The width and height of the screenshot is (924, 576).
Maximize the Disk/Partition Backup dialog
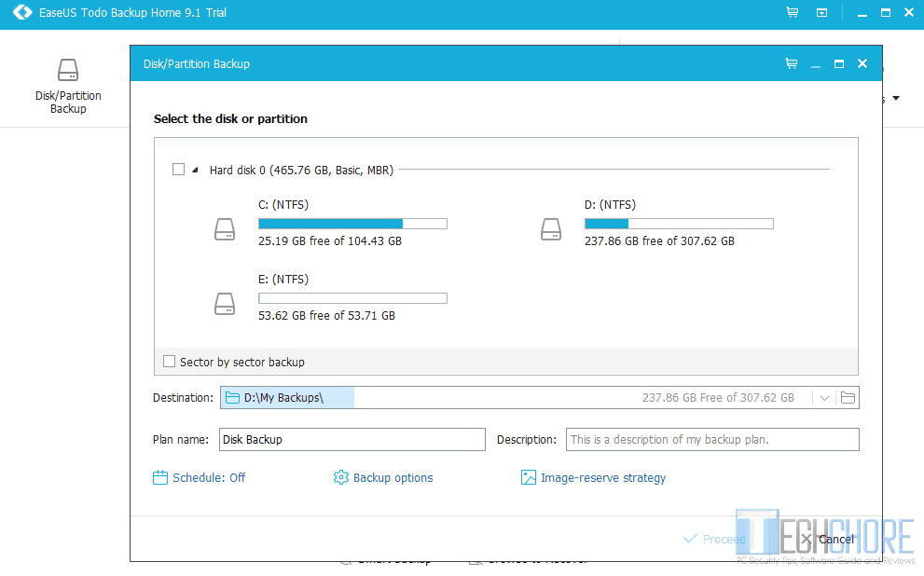tap(839, 63)
